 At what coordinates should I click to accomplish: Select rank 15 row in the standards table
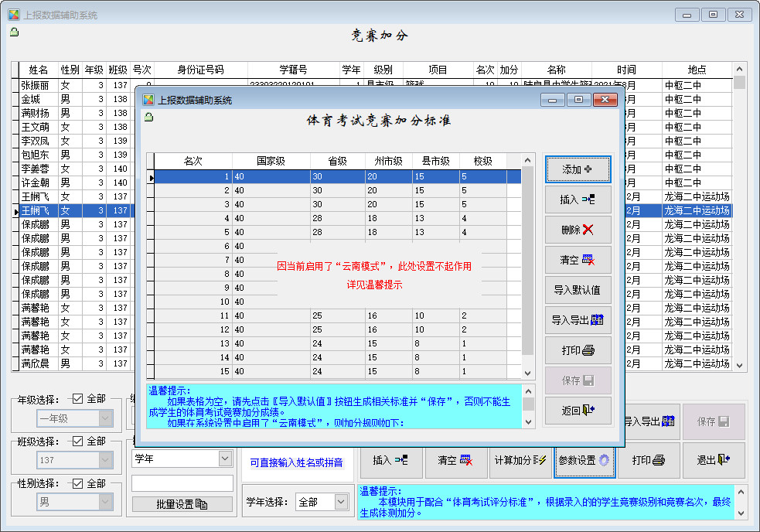coord(338,371)
